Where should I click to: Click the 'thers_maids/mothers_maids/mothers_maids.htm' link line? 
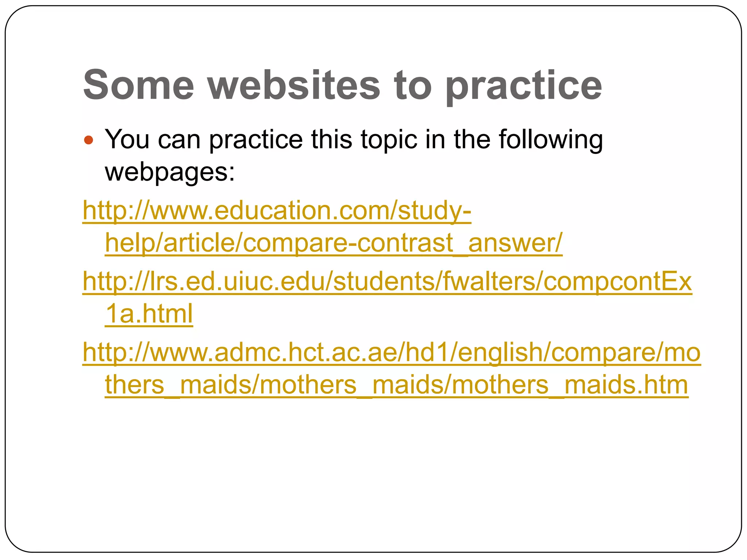[x=396, y=385]
